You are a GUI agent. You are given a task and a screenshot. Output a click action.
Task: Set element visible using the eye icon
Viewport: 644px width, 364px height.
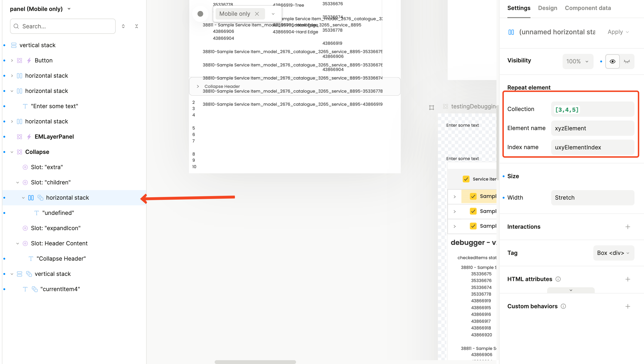click(x=612, y=61)
